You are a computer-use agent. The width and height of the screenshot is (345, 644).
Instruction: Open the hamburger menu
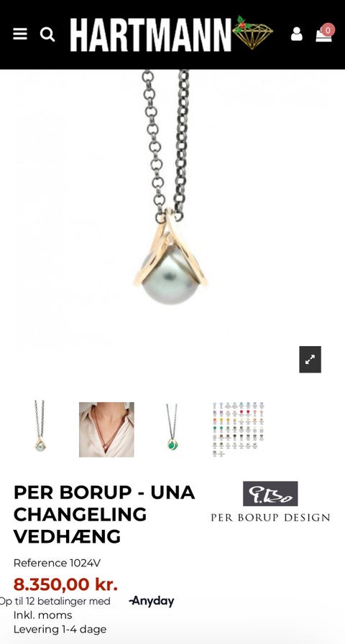coord(20,34)
